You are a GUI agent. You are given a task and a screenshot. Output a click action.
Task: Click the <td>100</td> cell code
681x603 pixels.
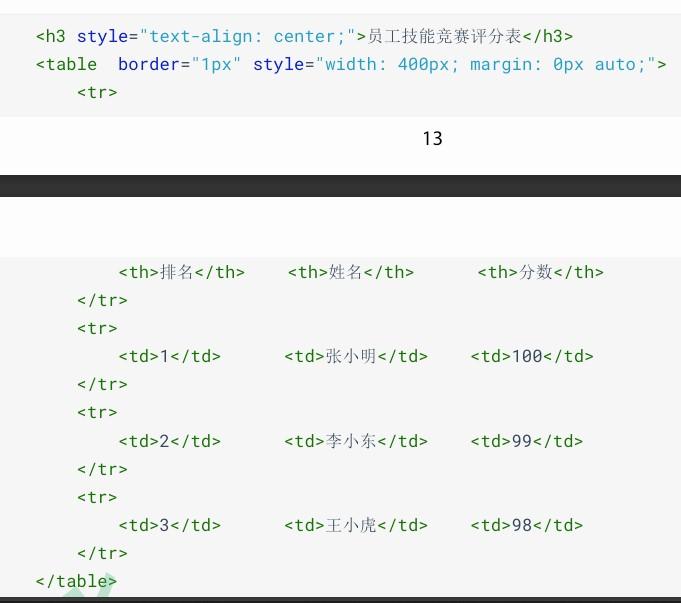532,356
